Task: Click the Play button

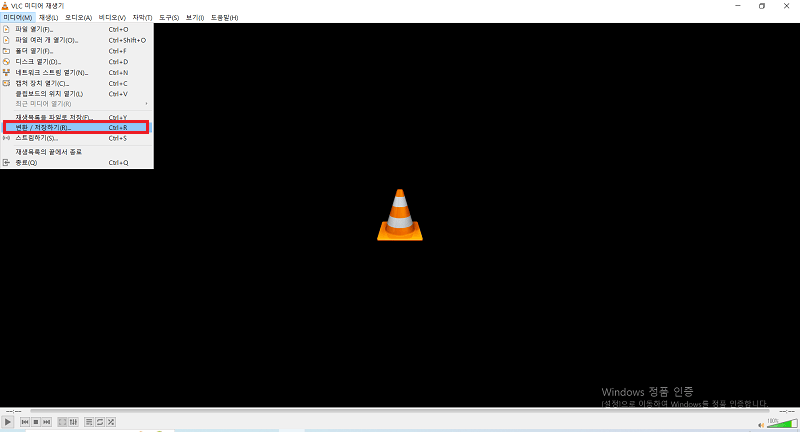Action: [x=7, y=422]
